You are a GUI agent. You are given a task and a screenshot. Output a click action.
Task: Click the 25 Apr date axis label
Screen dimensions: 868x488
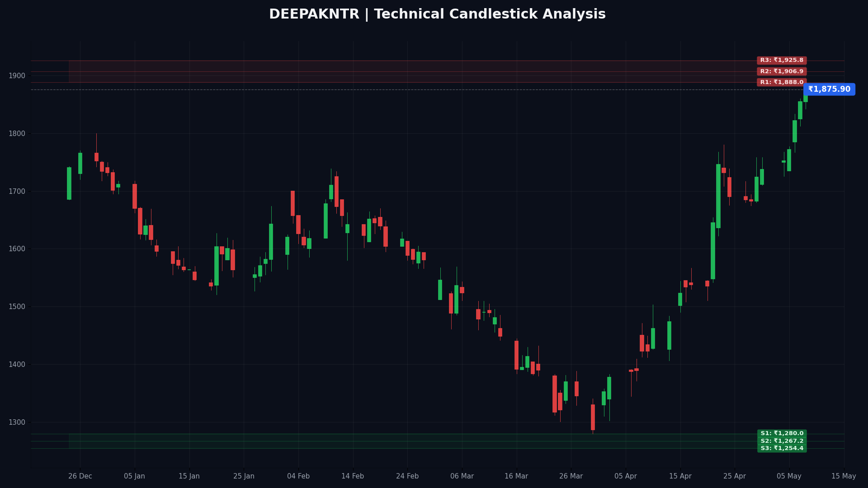pos(735,476)
